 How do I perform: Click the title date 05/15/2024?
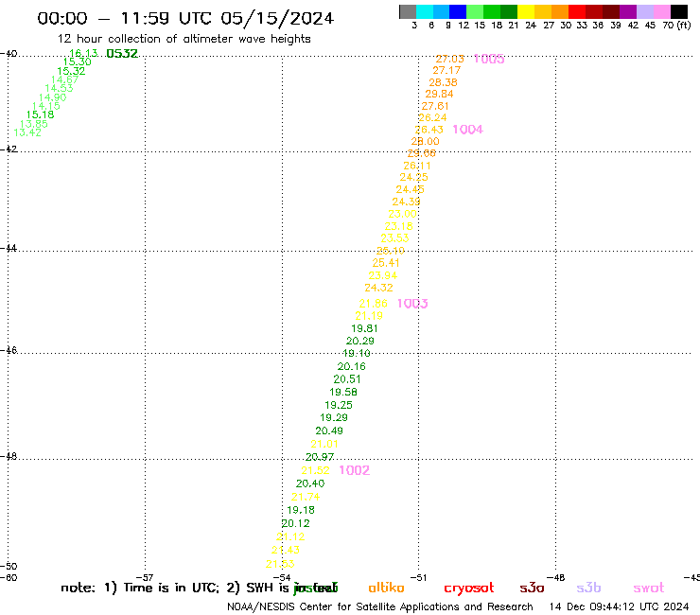[277, 19]
